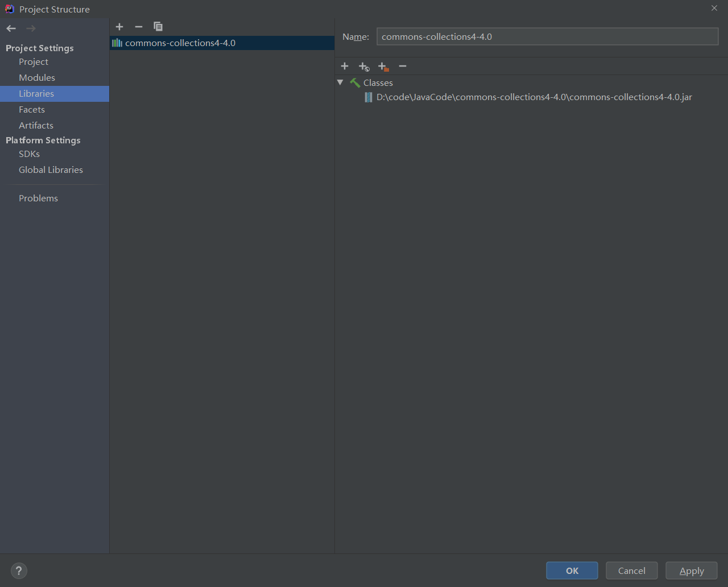Click the library bars icon in list
This screenshot has width=728, height=587.
117,43
